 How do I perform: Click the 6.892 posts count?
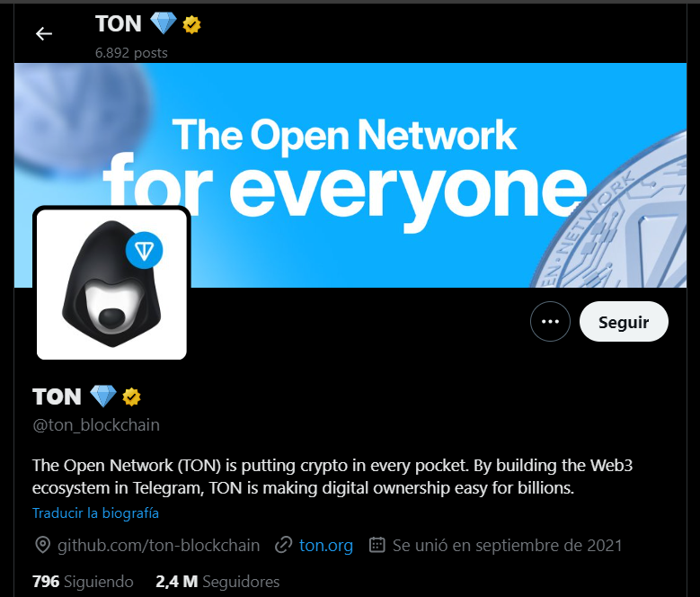(x=131, y=53)
